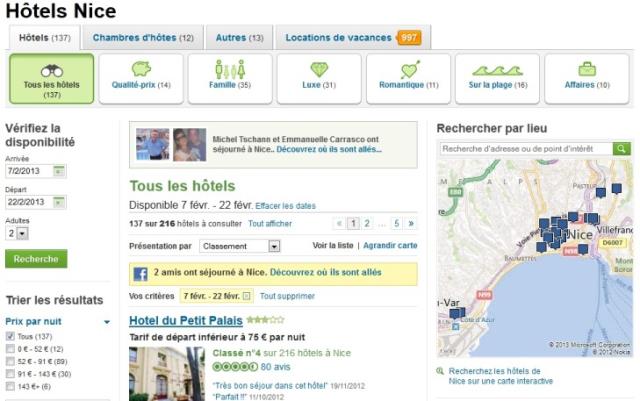The height and width of the screenshot is (401, 640).
Task: Choose the Qualité-prix piggy bank filter
Action: (141, 79)
